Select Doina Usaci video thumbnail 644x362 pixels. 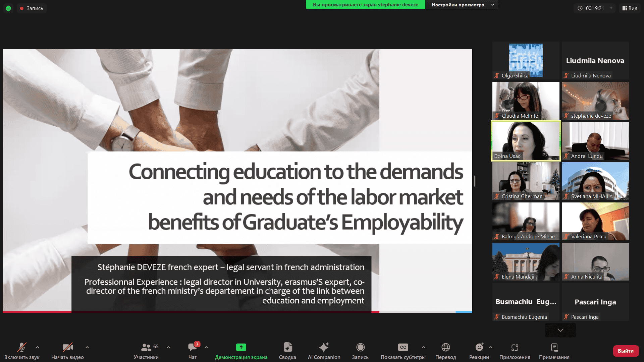point(526,141)
